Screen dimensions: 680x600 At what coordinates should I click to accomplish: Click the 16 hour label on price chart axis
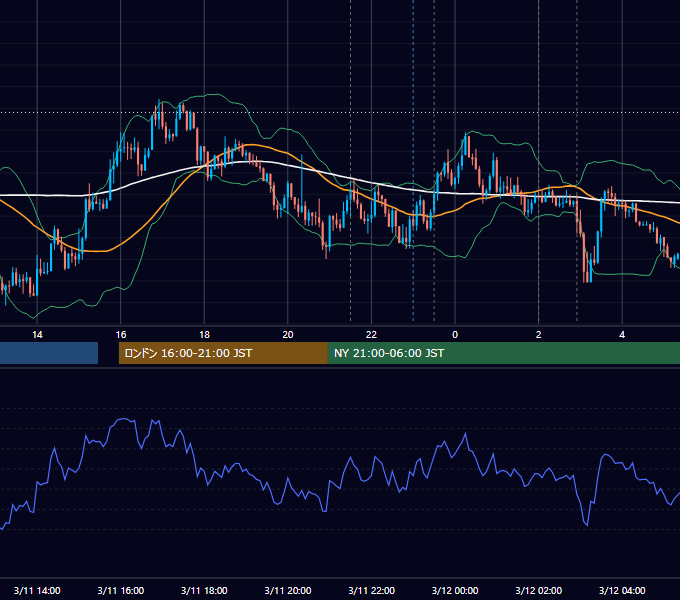(x=121, y=335)
